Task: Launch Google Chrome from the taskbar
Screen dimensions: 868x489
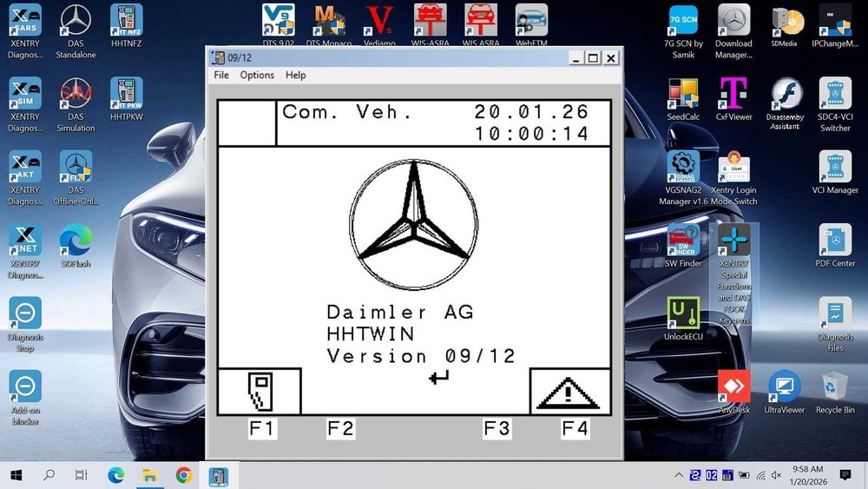Action: pyautogui.click(x=184, y=475)
